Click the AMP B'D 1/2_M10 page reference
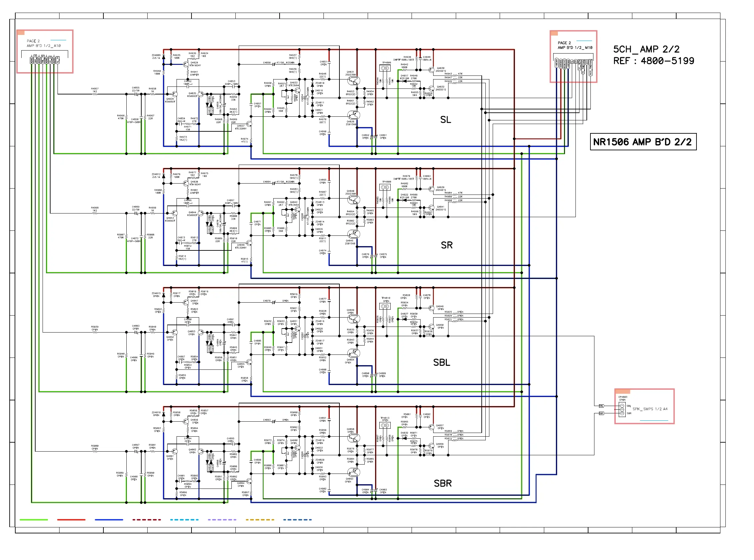The width and height of the screenshot is (754, 560). [575, 48]
